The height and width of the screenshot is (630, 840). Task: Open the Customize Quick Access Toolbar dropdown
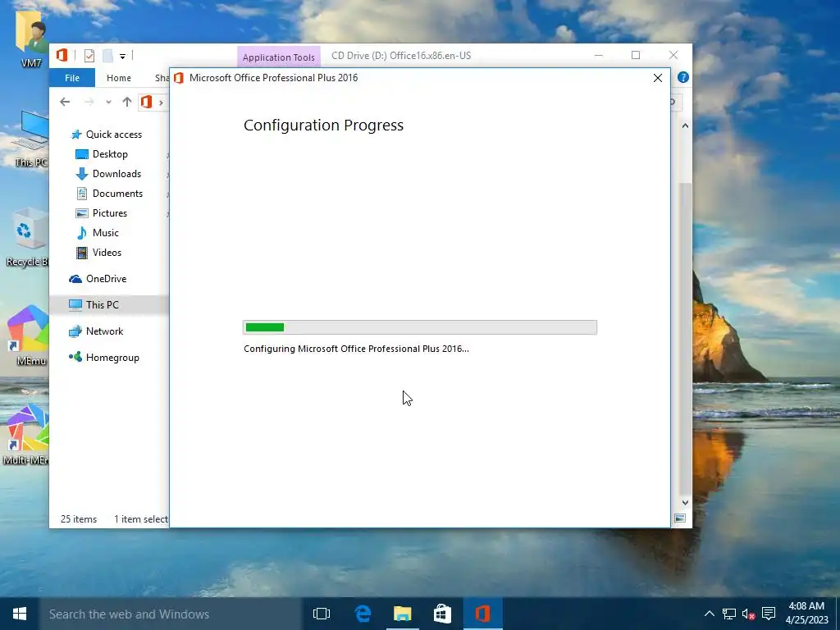pos(123,57)
